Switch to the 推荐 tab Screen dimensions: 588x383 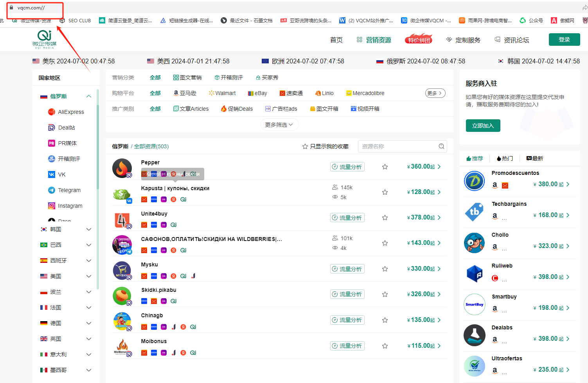tap(475, 158)
